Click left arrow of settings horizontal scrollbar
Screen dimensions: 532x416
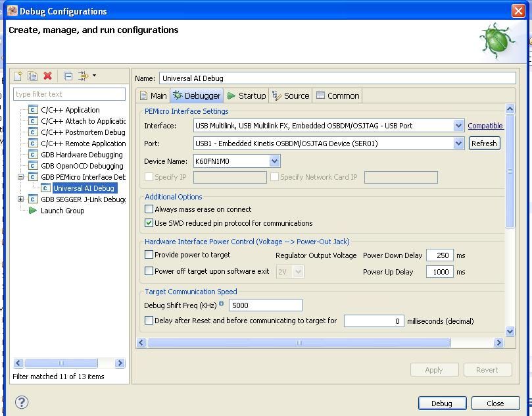click(142, 343)
